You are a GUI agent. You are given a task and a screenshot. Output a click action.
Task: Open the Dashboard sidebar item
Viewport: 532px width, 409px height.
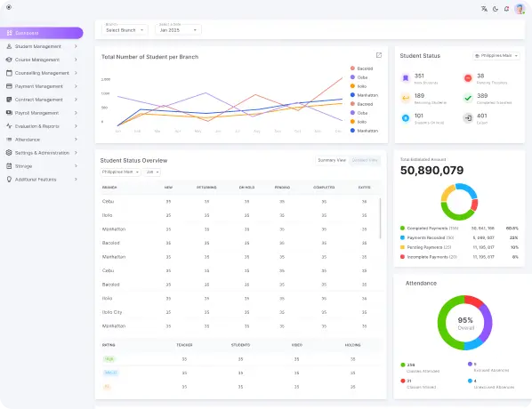click(42, 33)
